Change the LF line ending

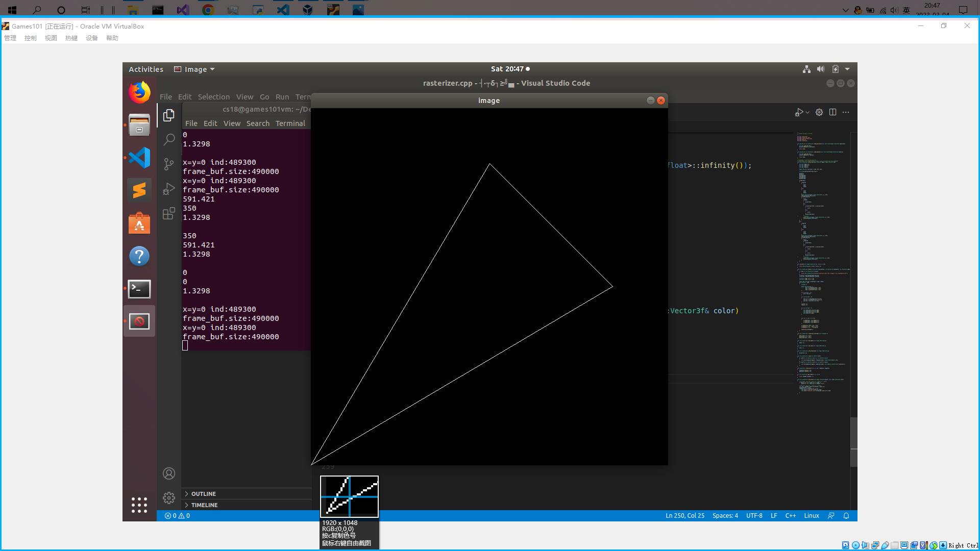point(774,516)
